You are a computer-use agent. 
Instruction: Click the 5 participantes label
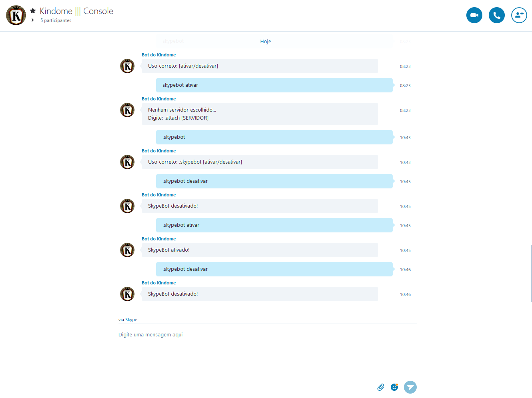pos(56,20)
